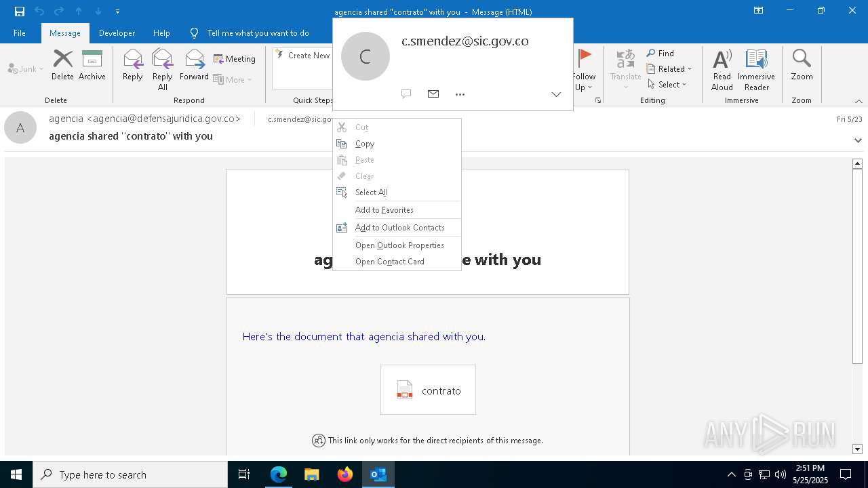Switch to the Developer tab
Image resolution: width=868 pixels, height=488 pixels.
click(x=117, y=33)
